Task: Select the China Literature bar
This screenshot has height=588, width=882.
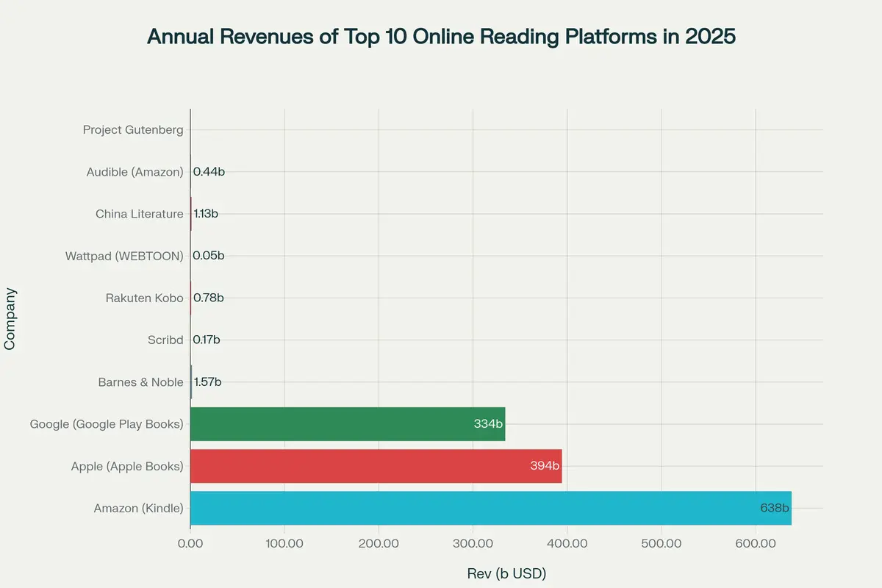Action: [x=191, y=213]
